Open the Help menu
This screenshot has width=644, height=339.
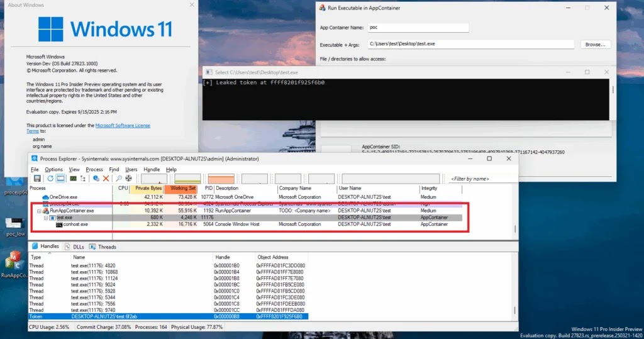(x=171, y=169)
